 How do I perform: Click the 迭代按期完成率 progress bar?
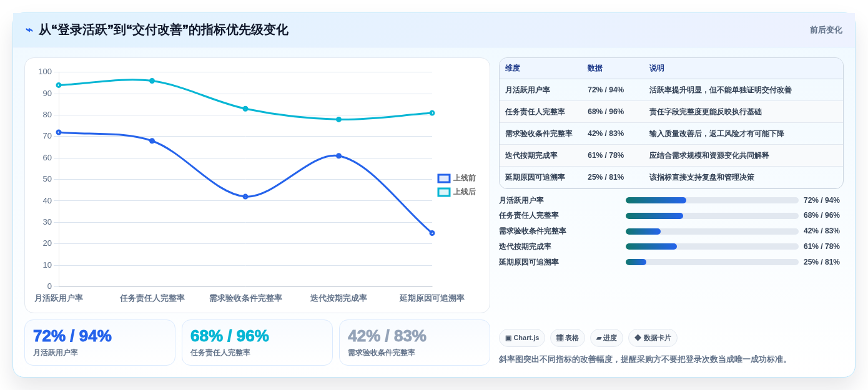pyautogui.click(x=712, y=246)
